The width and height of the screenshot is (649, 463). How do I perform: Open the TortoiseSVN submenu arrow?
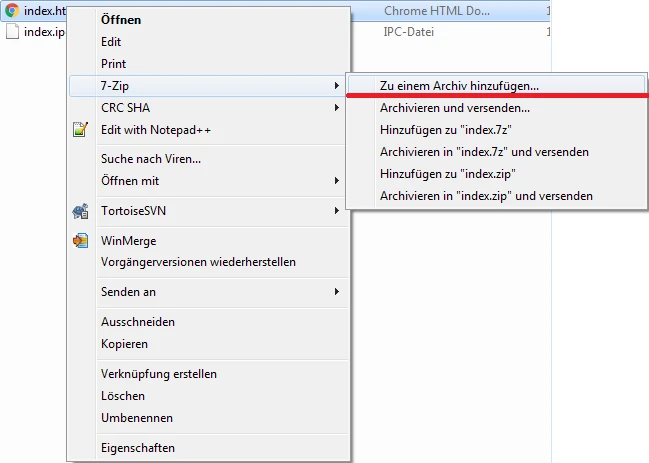pyautogui.click(x=336, y=211)
